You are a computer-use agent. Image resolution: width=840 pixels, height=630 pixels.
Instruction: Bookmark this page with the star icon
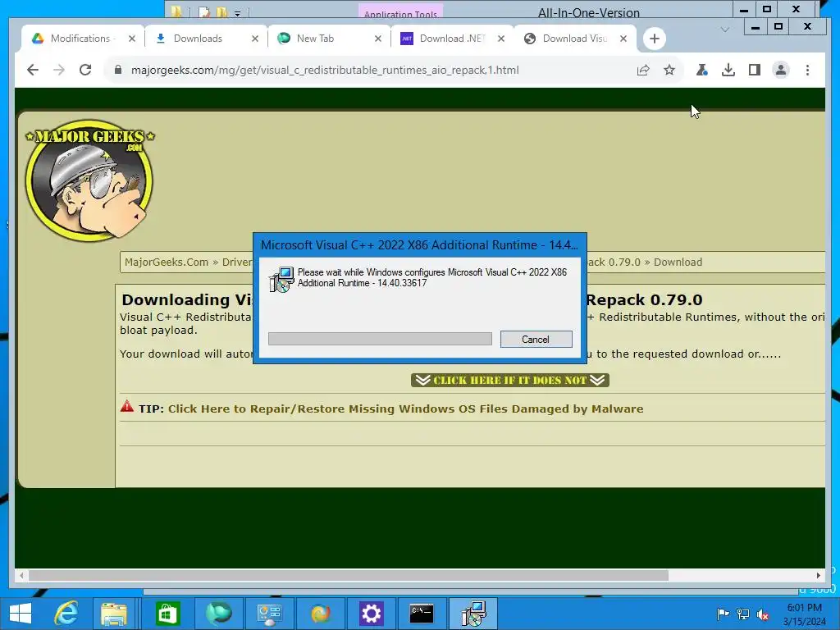click(x=669, y=70)
